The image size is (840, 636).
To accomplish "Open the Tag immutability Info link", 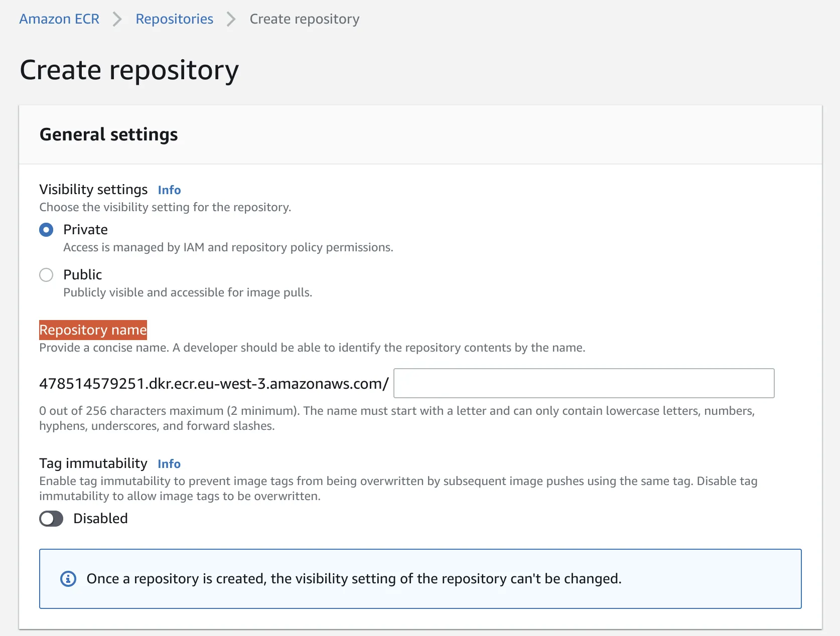I will point(169,463).
